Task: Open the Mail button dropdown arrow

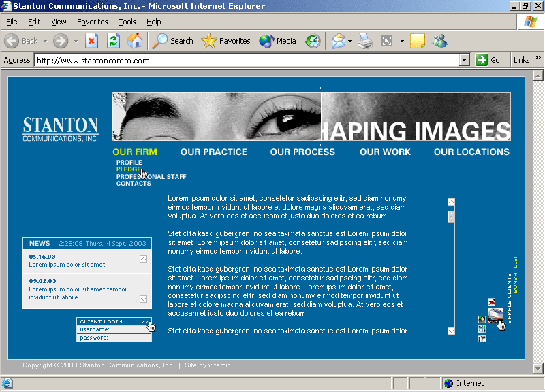Action: pos(350,41)
